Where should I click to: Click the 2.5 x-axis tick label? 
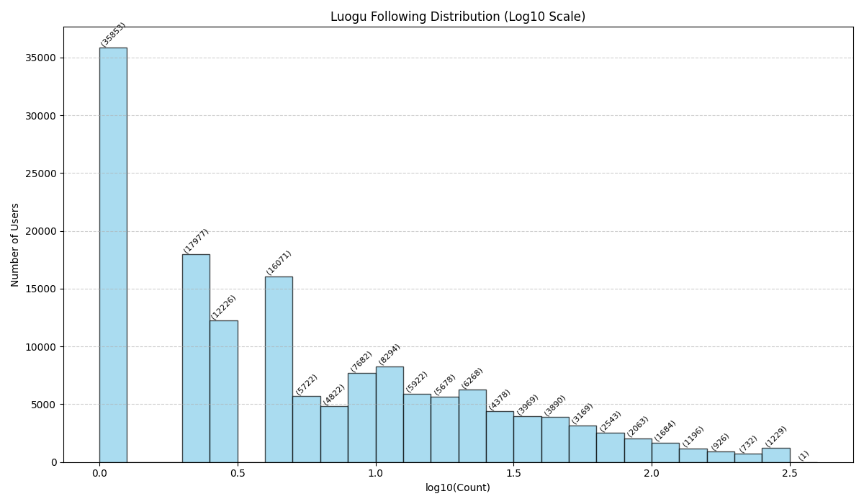[x=789, y=473]
